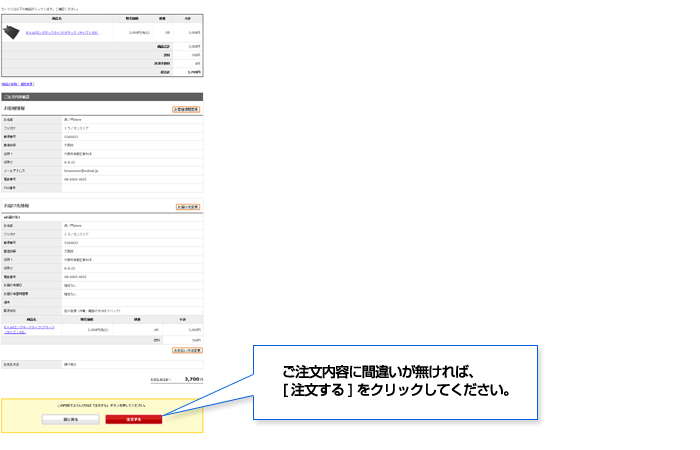Click the email address in customer information
This screenshot has width=700, height=450.
coord(82,171)
